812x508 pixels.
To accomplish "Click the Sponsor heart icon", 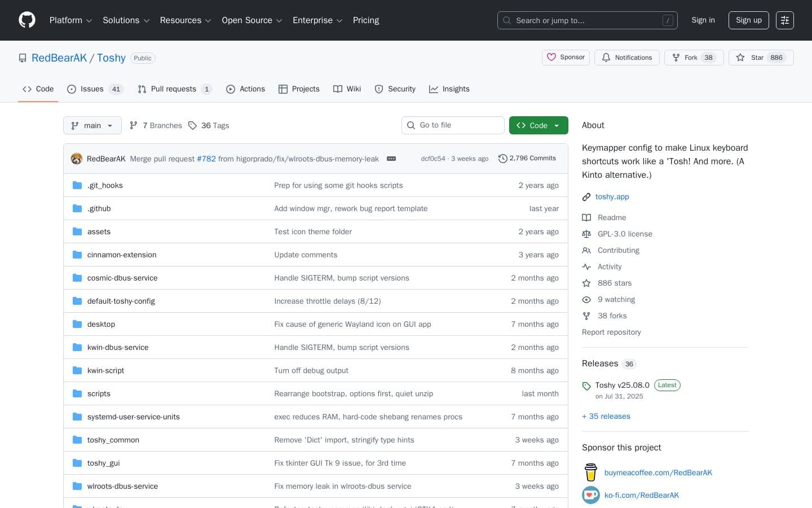I will pyautogui.click(x=551, y=57).
